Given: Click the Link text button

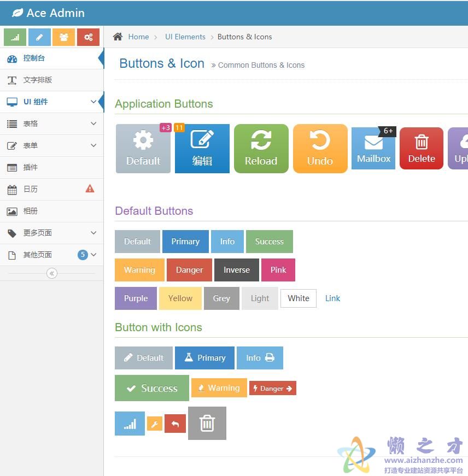Looking at the screenshot, I should point(332,298).
